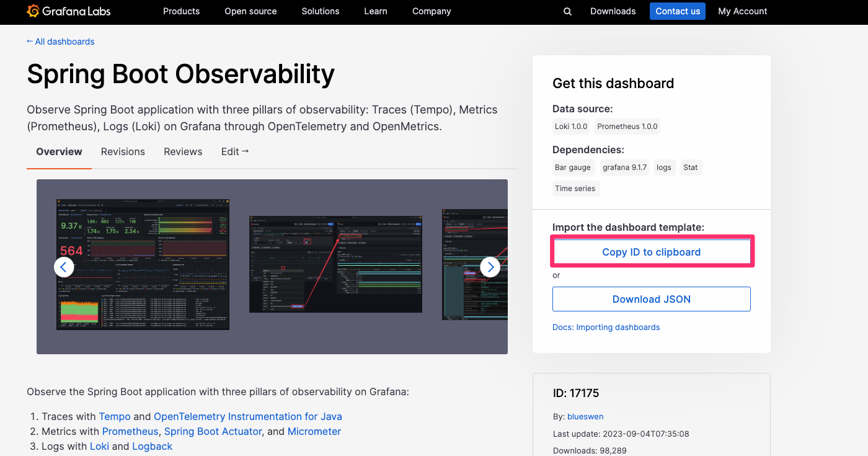Go to Downloads page
The image size is (868, 456).
[x=613, y=11]
